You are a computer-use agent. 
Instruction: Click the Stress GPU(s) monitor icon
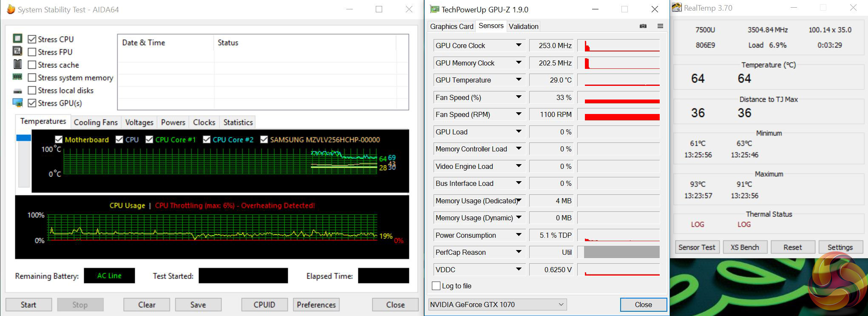17,103
